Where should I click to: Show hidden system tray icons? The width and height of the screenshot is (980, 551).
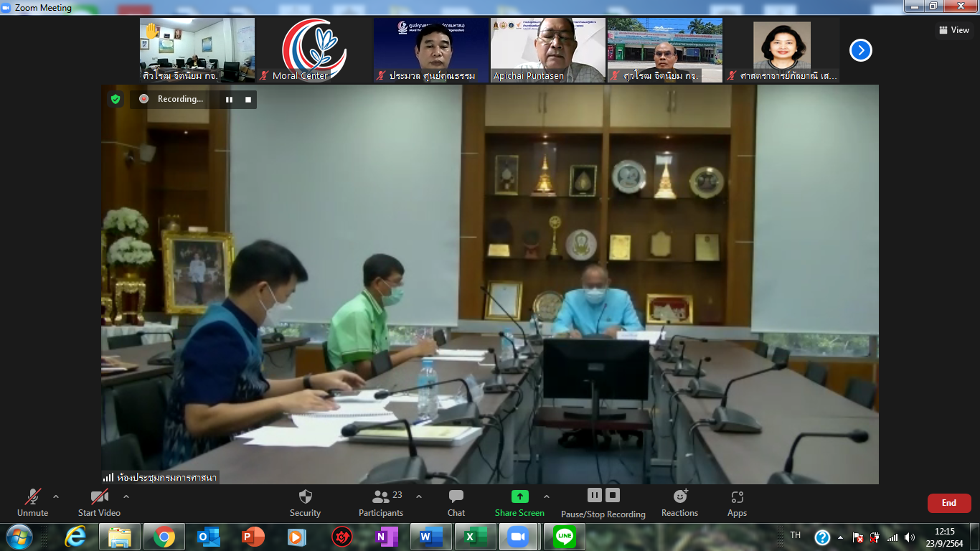pos(840,537)
